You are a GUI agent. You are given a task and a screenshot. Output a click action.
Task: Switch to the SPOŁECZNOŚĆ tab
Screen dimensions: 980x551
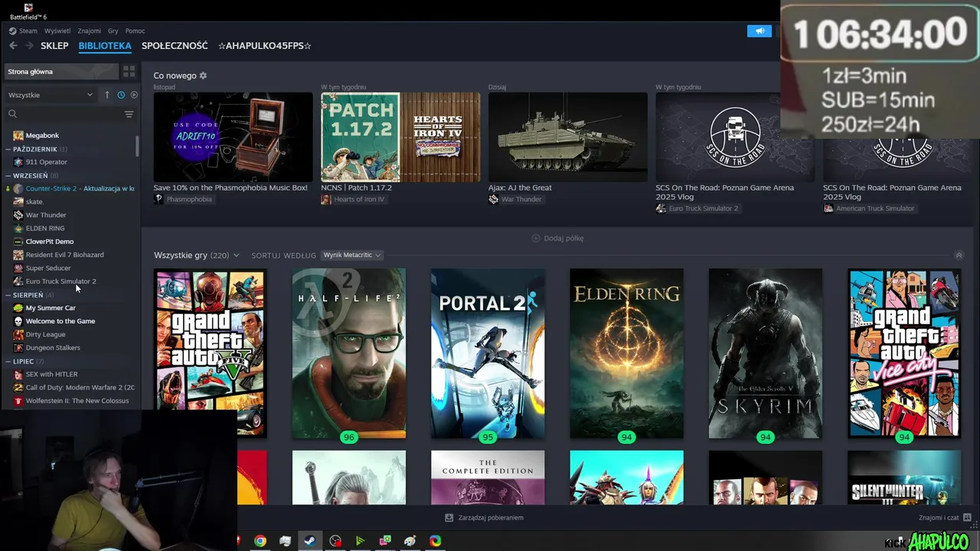(x=175, y=46)
